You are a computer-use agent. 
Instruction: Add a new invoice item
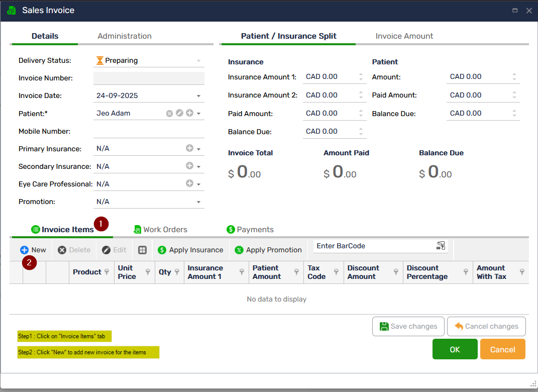33,250
